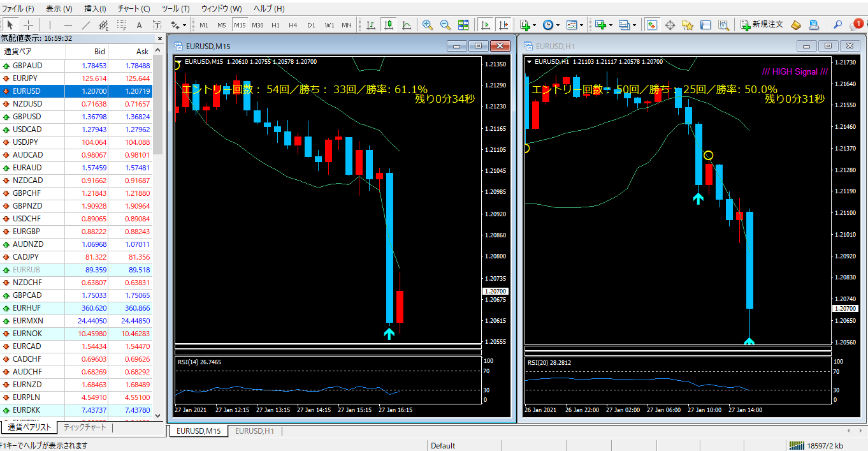
Task: Switch timeframe to M1
Action: (204, 25)
